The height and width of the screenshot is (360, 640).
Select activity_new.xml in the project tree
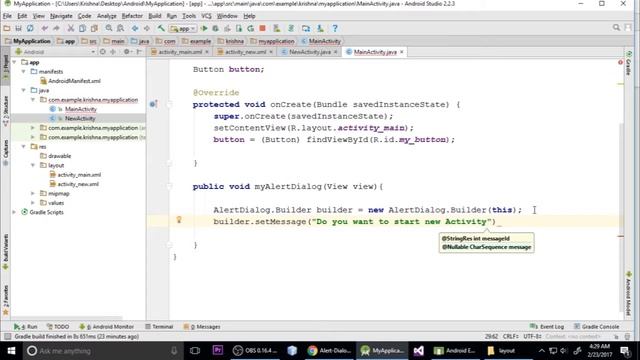(74, 184)
